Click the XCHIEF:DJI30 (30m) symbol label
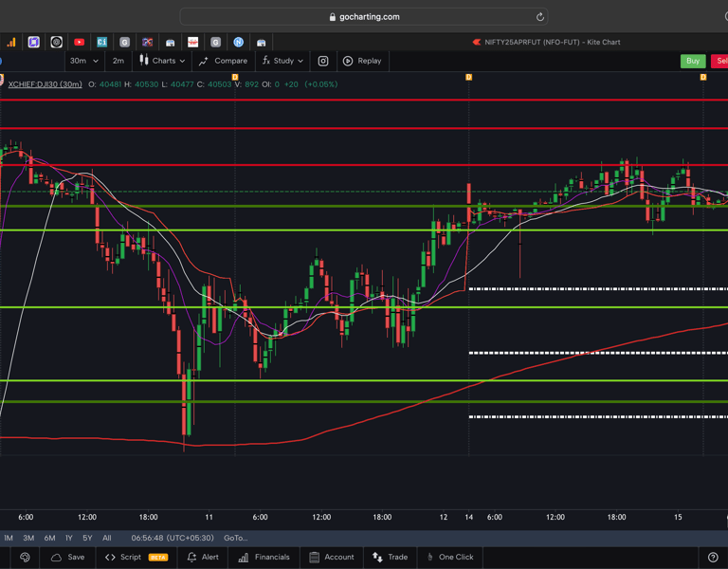This screenshot has height=569, width=728. pos(45,84)
